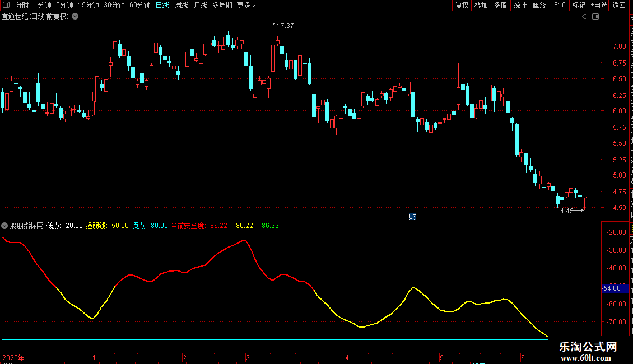Viewport: 633px width, 364px height.
Task: Click the 4.45 low price label
Action: (x=567, y=211)
